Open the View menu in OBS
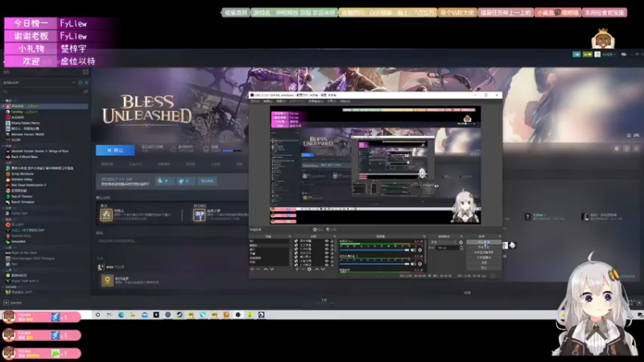Screen dimensions: 644x362 (x=281, y=101)
